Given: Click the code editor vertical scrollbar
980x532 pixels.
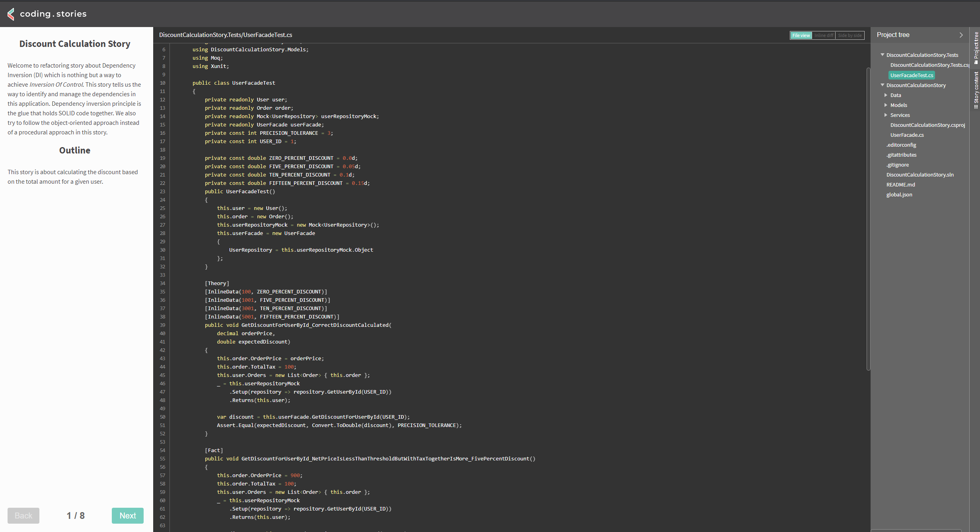Looking at the screenshot, I should click(x=868, y=219).
